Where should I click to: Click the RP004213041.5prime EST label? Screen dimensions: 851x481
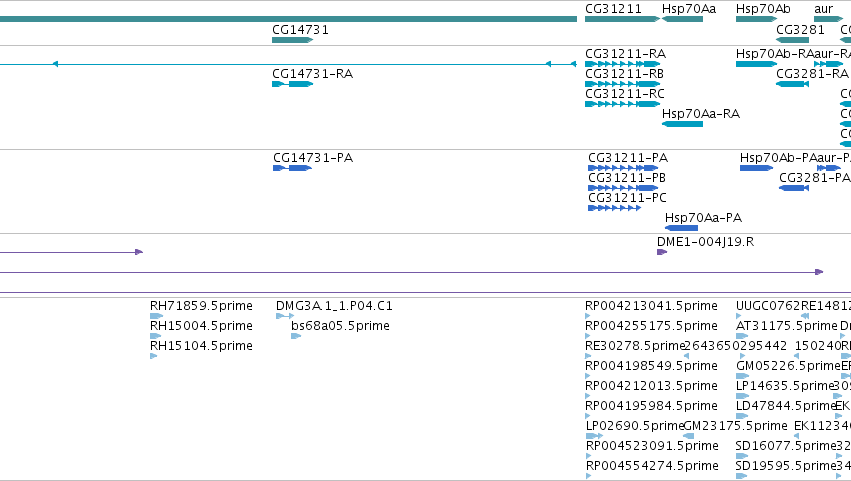coord(651,306)
